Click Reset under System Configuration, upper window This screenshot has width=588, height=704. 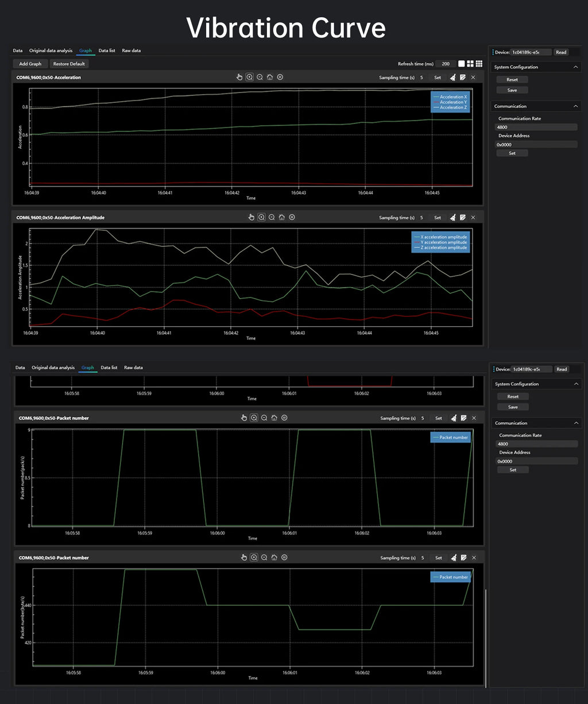pyautogui.click(x=512, y=80)
